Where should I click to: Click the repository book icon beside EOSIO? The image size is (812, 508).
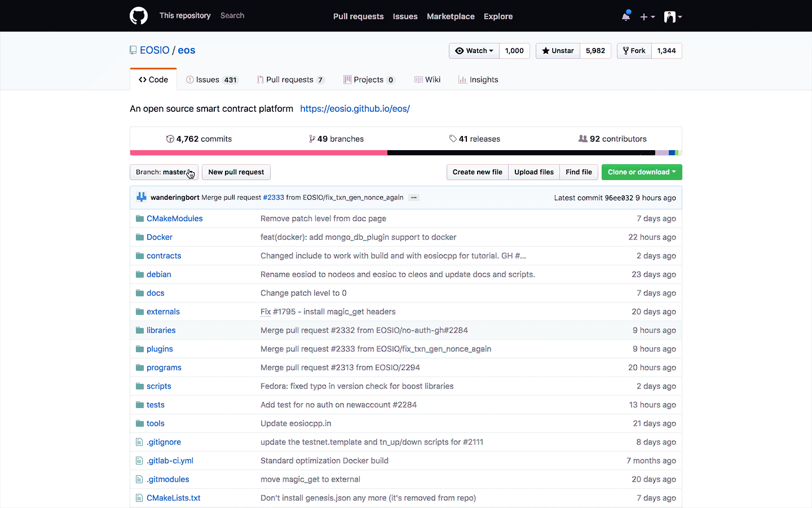[133, 50]
